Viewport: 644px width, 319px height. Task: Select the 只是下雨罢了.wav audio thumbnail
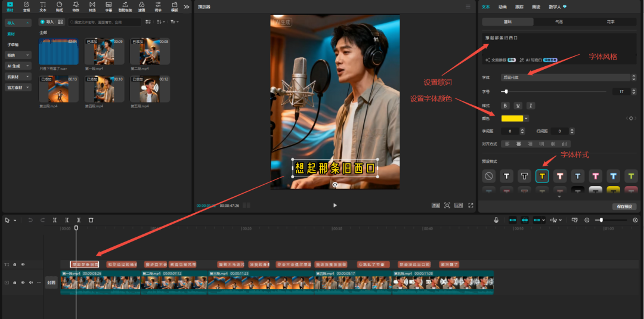58,51
